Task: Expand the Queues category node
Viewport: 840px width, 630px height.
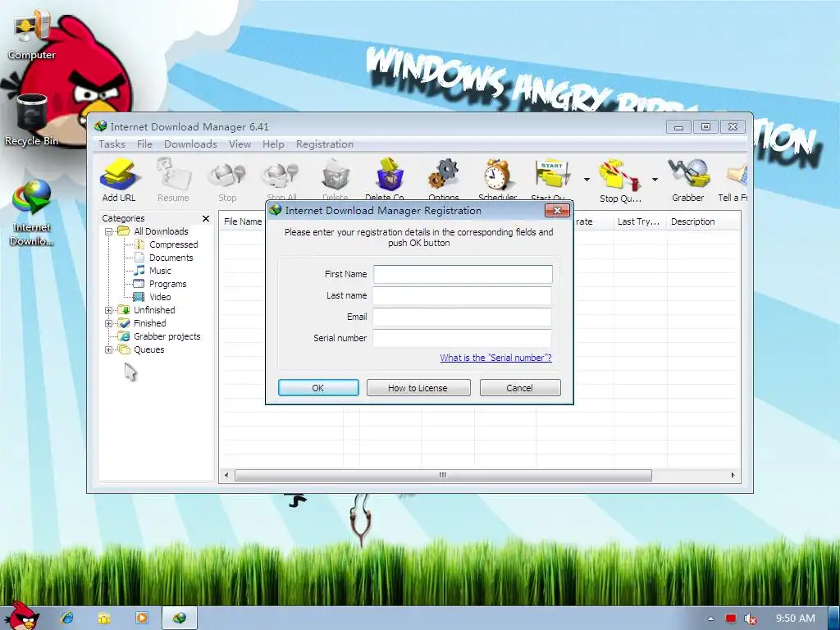Action: pyautogui.click(x=109, y=349)
